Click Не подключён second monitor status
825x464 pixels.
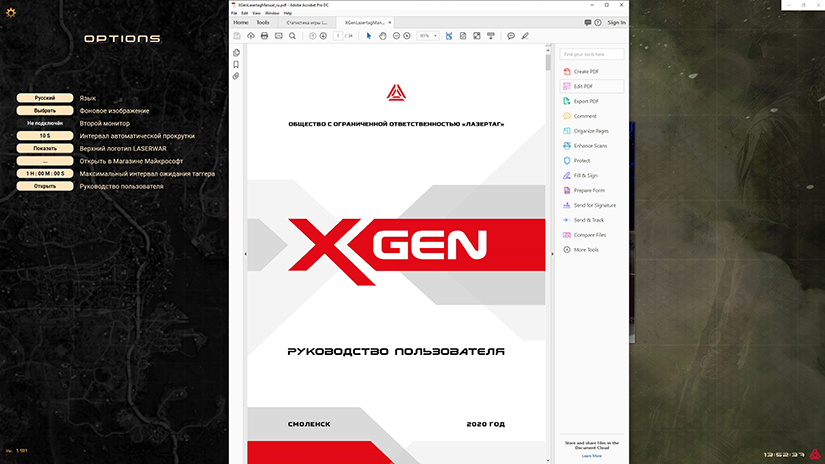coord(45,123)
